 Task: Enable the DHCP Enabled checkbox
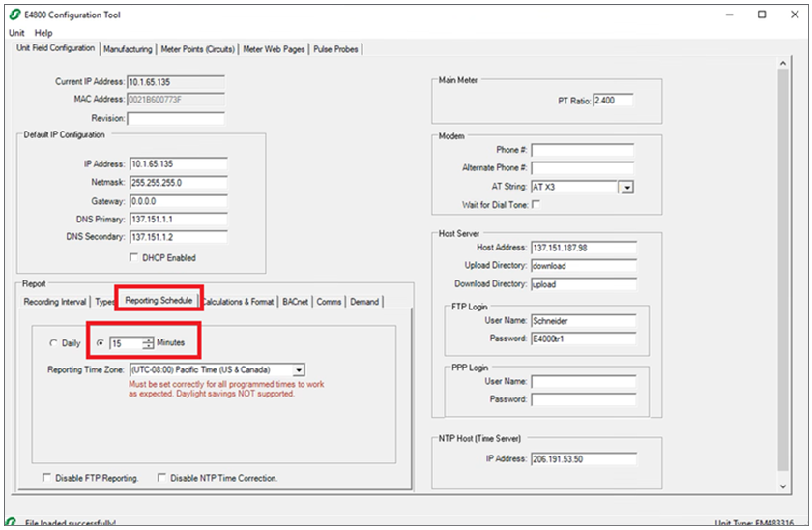tap(134, 257)
